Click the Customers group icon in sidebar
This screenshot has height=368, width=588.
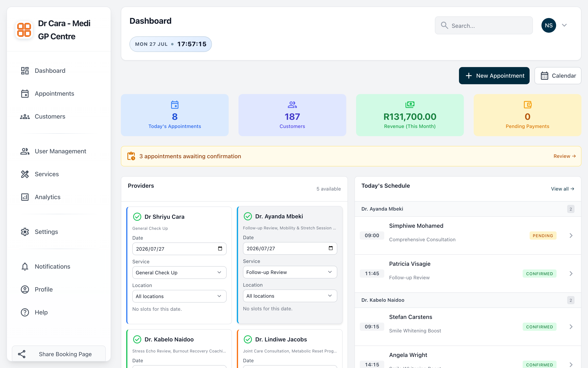[25, 117]
